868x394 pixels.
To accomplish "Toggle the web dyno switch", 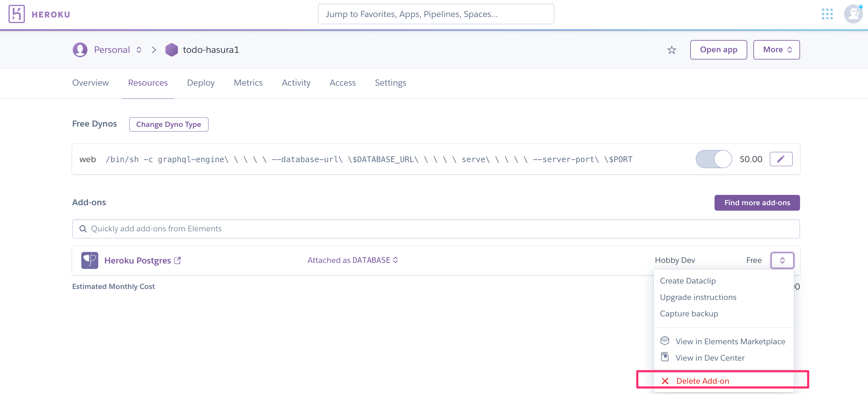I will [713, 159].
